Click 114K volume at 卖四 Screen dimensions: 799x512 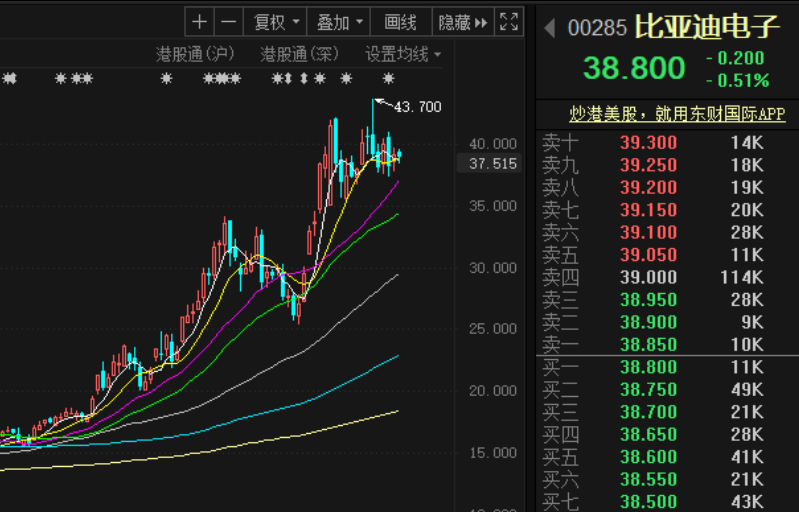pyautogui.click(x=742, y=277)
